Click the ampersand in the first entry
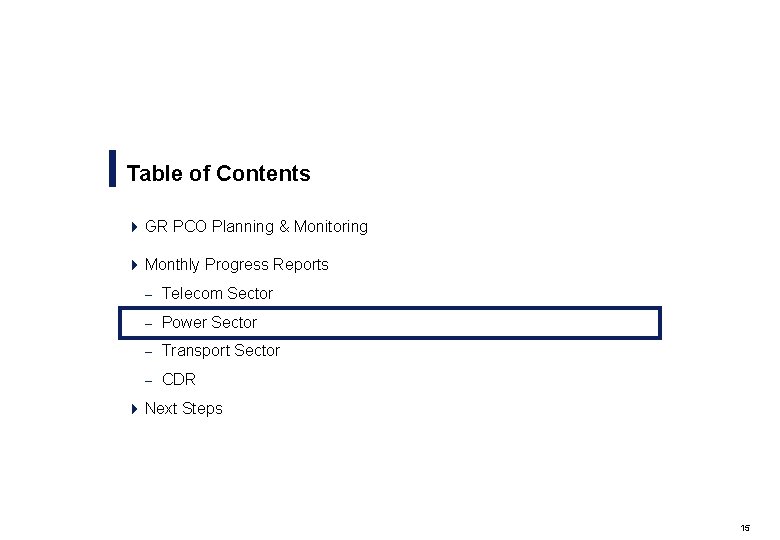Image resolution: width=780 pixels, height=540 pixels. [x=284, y=227]
